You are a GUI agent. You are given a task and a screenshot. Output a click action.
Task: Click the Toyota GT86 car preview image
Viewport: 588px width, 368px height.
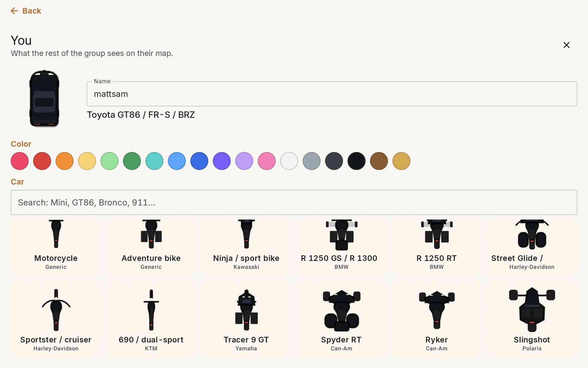pyautogui.click(x=44, y=98)
